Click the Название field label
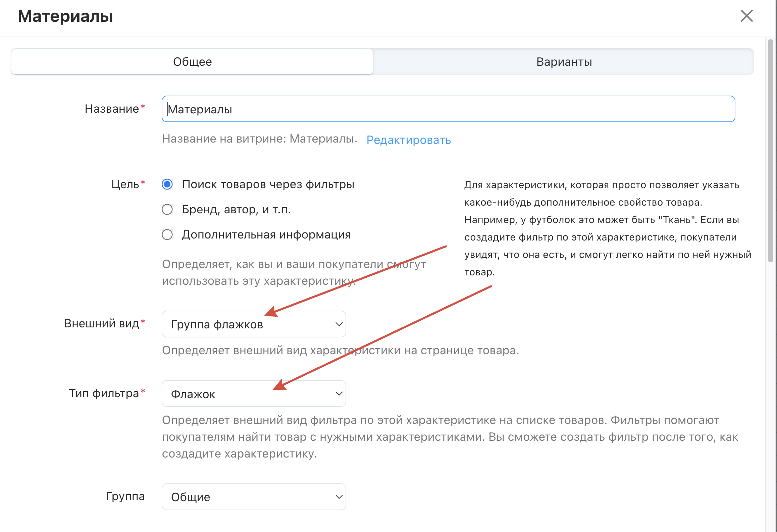This screenshot has height=532, width=777. pos(112,109)
